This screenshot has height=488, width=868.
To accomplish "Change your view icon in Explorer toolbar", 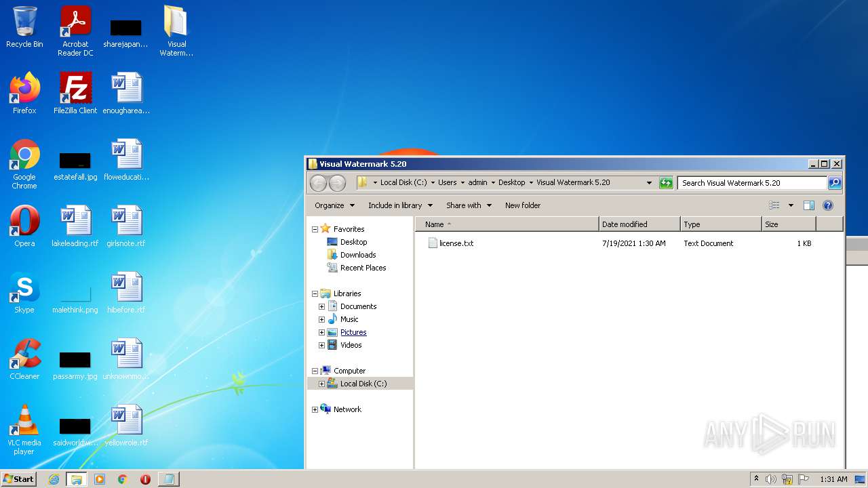I will (x=774, y=205).
